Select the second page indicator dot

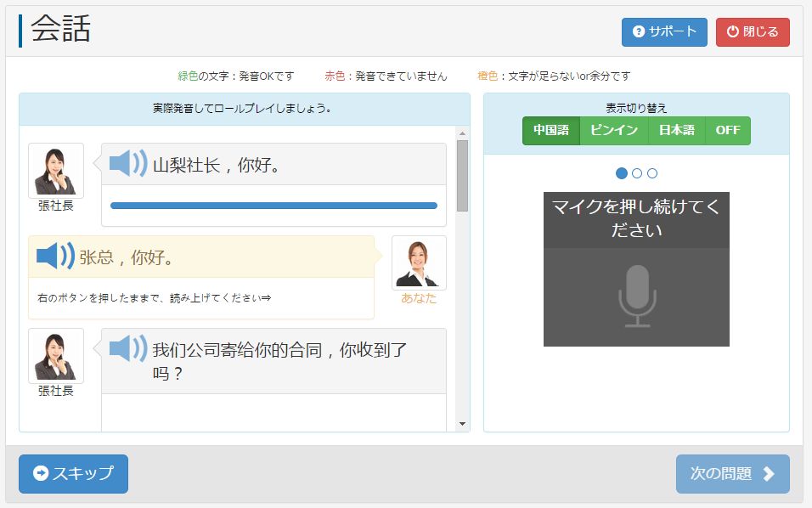637,173
